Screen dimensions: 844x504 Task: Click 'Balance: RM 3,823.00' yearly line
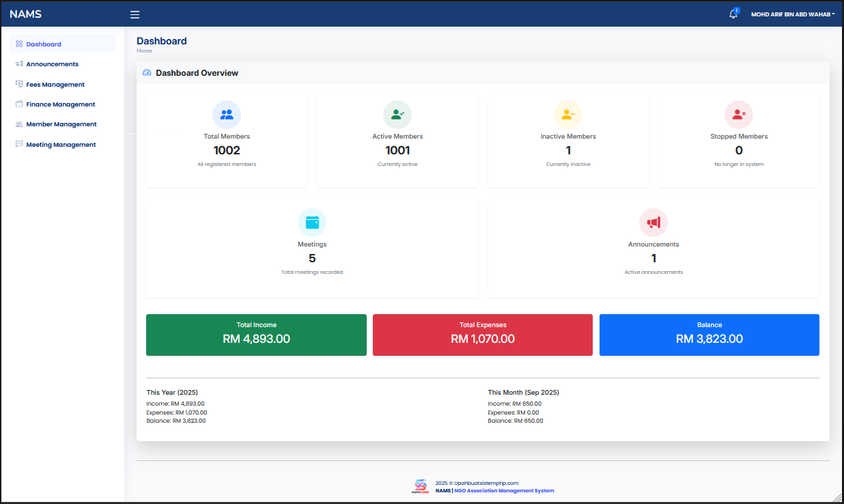[176, 421]
